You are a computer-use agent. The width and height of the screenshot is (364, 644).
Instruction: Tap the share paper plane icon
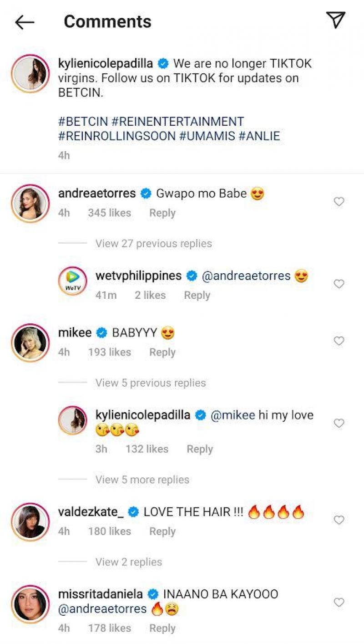click(x=336, y=20)
